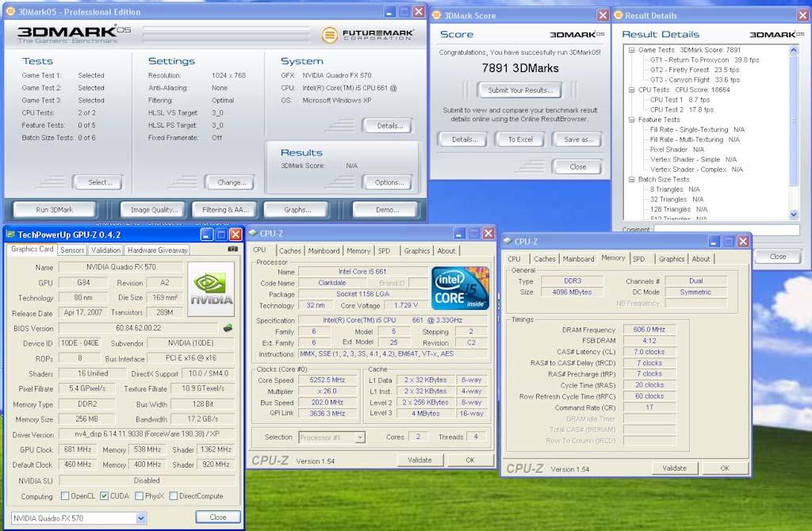Click Options button under Results

pyautogui.click(x=389, y=182)
